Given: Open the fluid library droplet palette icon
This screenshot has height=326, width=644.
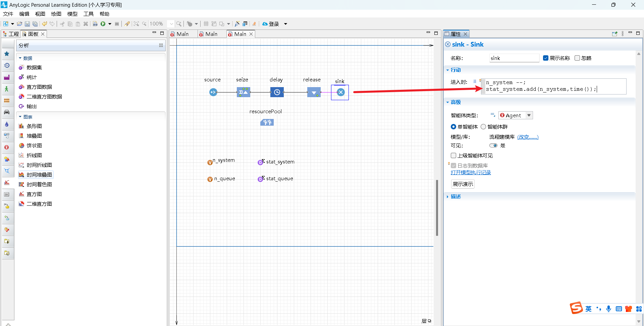Looking at the screenshot, I should [x=7, y=124].
